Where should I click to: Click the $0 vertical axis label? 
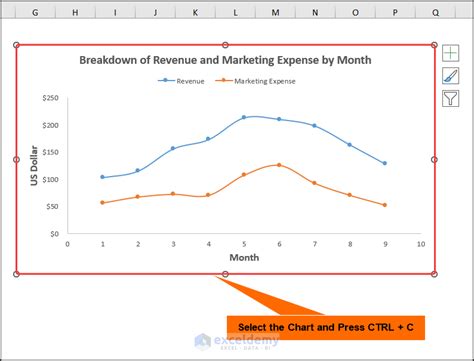pos(54,234)
